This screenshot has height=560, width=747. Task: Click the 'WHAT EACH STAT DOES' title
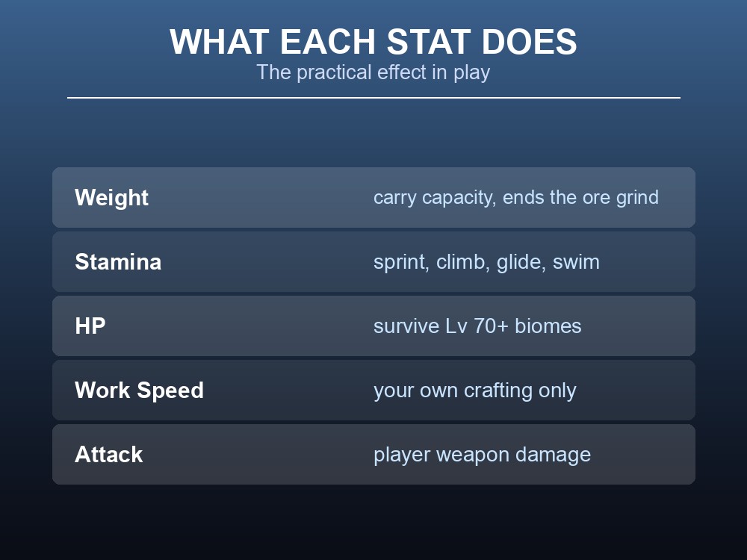pyautogui.click(x=373, y=42)
